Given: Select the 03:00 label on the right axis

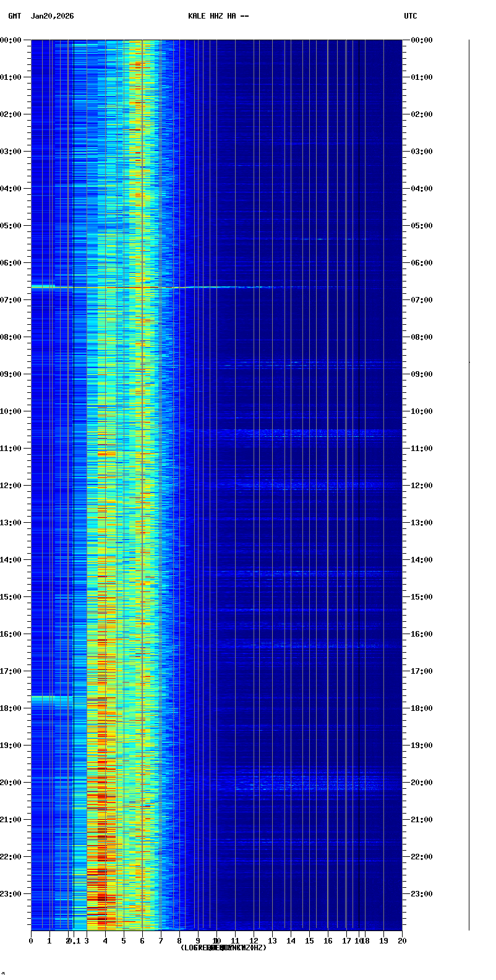Looking at the screenshot, I should point(422,152).
